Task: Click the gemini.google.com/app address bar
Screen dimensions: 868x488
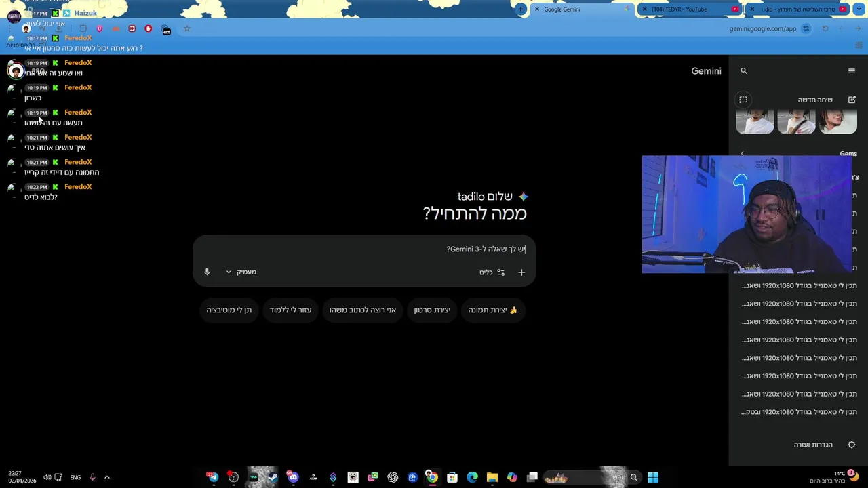Action: tap(762, 29)
